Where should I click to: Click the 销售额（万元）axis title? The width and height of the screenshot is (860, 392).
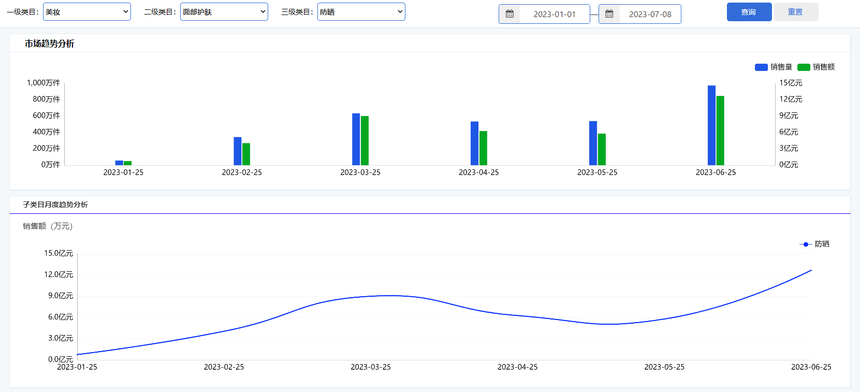click(47, 226)
